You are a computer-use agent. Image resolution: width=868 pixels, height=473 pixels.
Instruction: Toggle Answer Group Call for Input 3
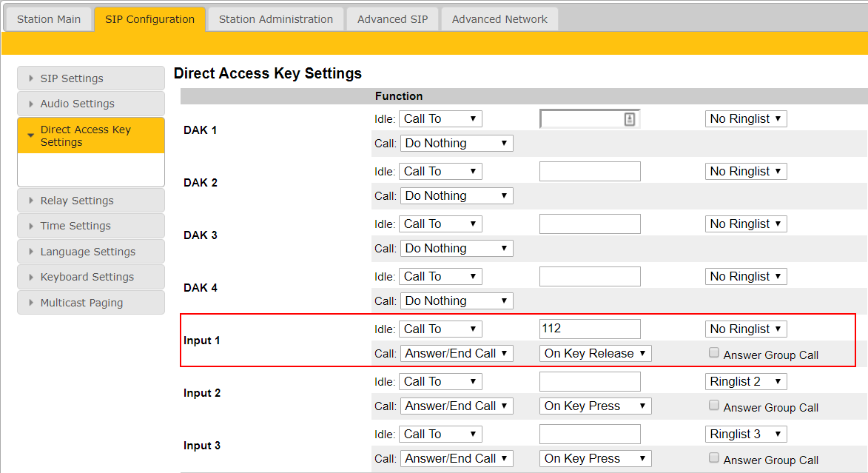pos(714,458)
